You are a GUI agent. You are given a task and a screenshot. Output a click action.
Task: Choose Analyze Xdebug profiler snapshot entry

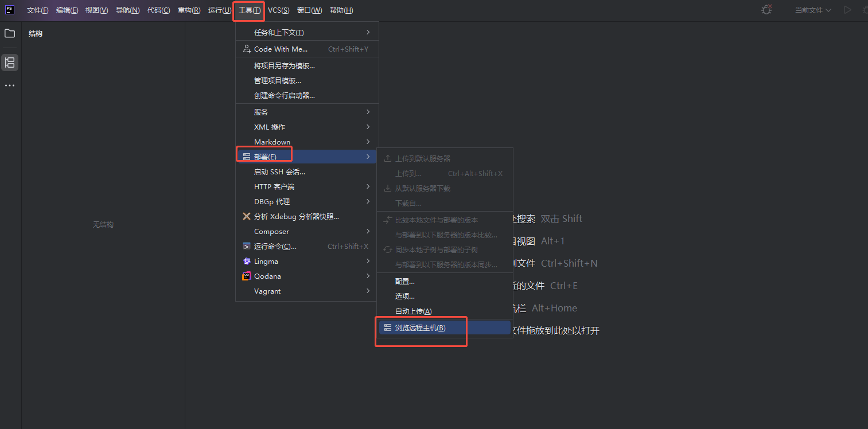[307, 217]
